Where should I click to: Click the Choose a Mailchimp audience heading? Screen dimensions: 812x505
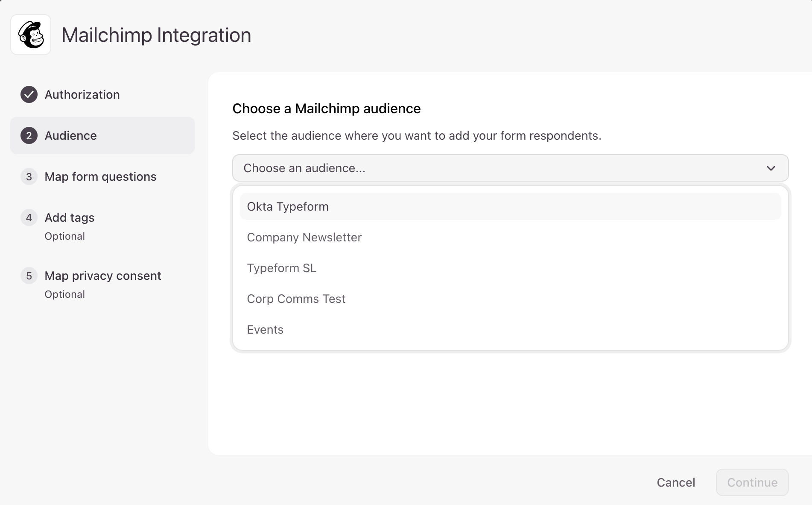click(326, 109)
